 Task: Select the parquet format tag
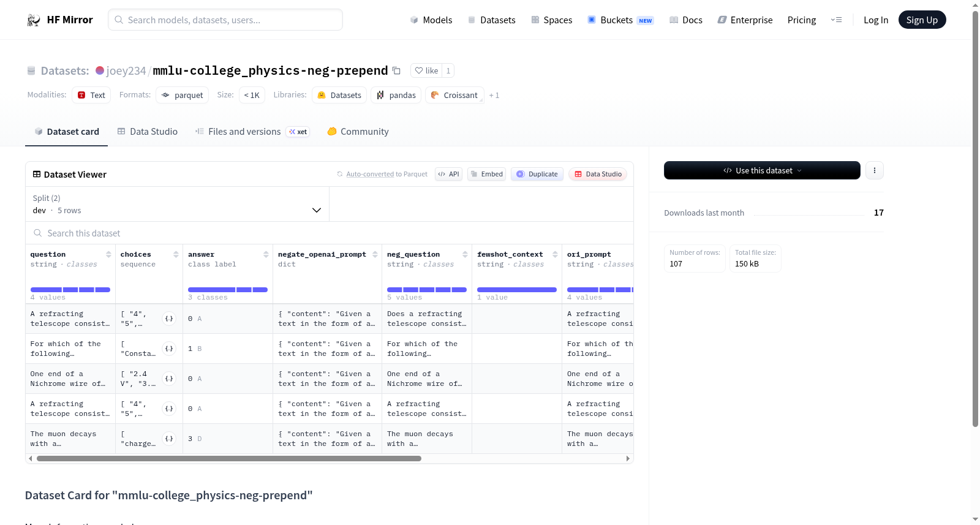183,95
